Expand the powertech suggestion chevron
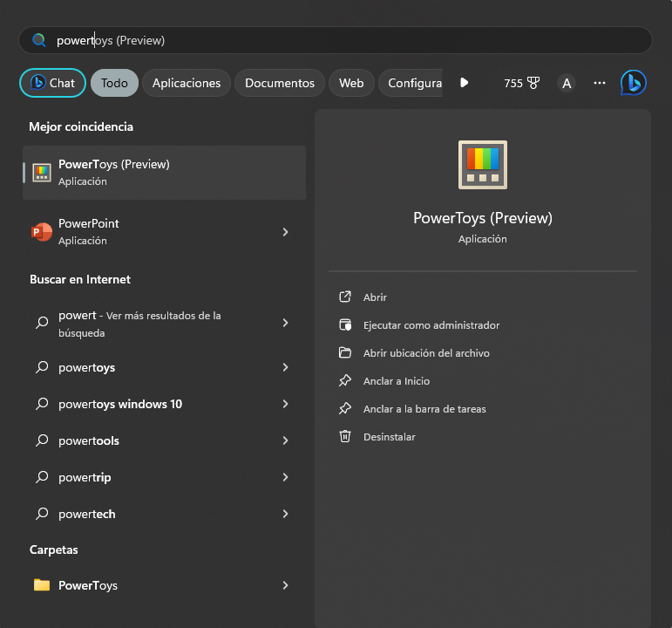672x628 pixels. click(285, 514)
